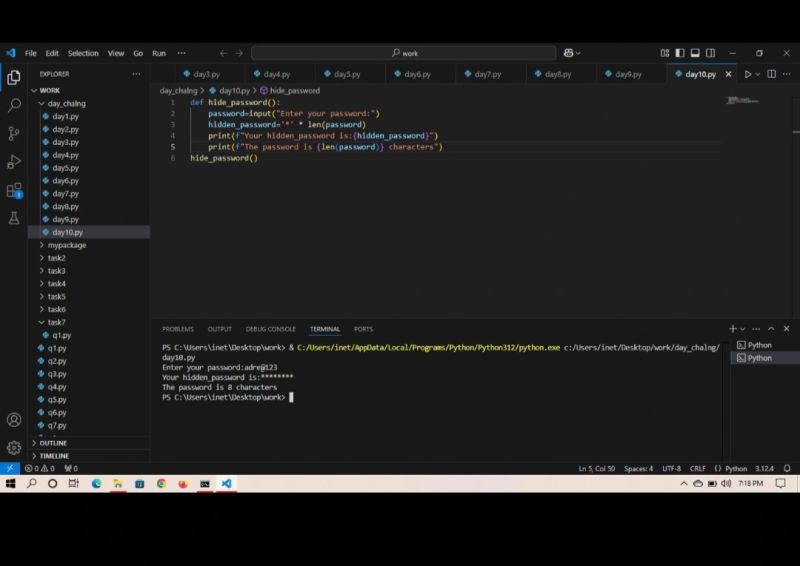Add a new terminal with plus icon
The height and width of the screenshot is (566, 800).
(x=733, y=329)
